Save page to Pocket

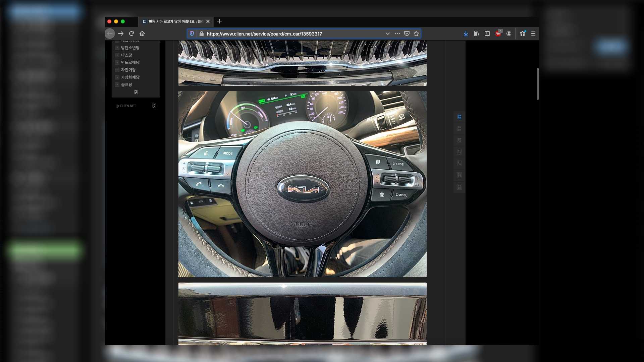coord(407,34)
